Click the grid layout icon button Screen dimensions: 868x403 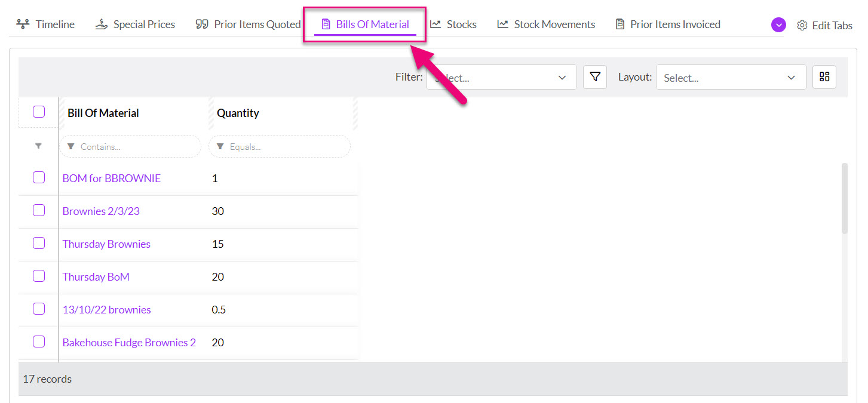(824, 77)
